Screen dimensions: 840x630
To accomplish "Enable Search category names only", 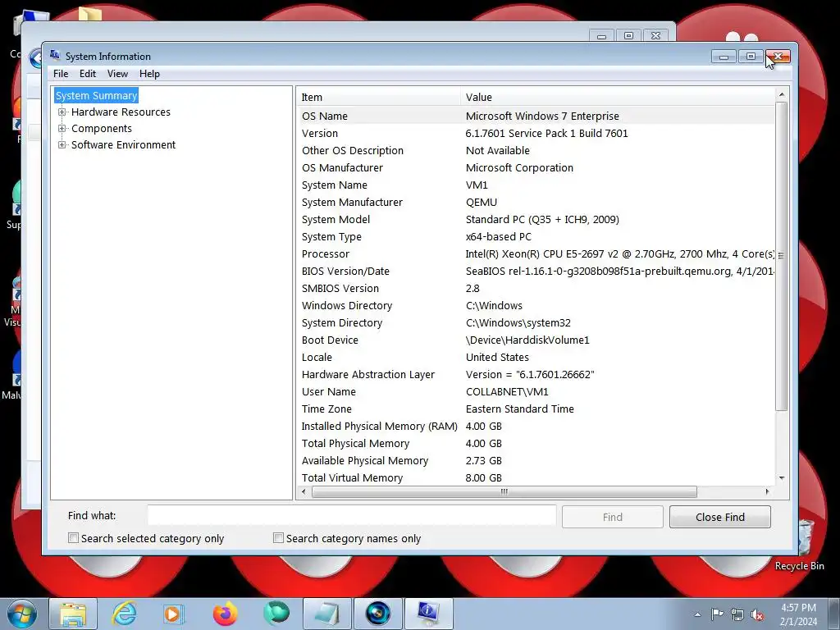I will [x=278, y=538].
